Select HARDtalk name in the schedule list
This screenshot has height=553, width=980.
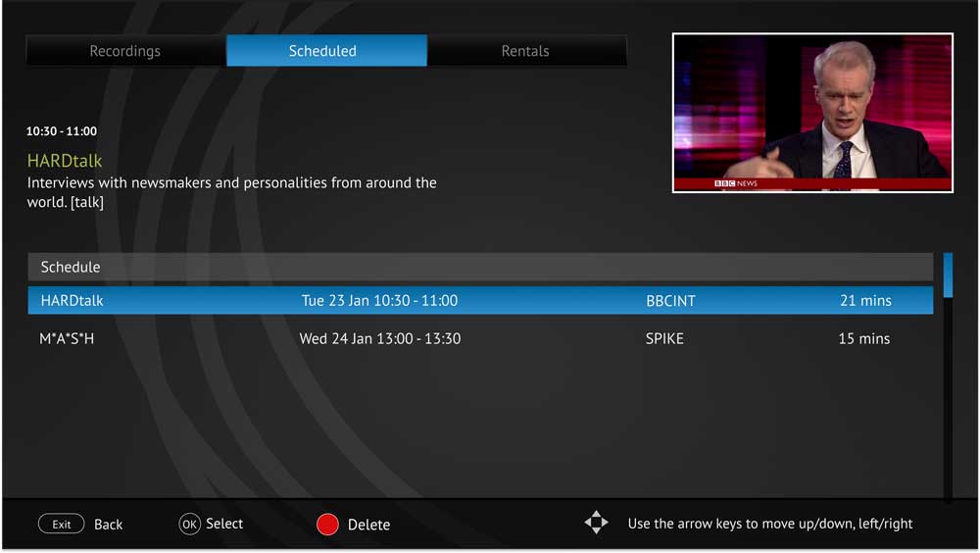pyautogui.click(x=72, y=301)
